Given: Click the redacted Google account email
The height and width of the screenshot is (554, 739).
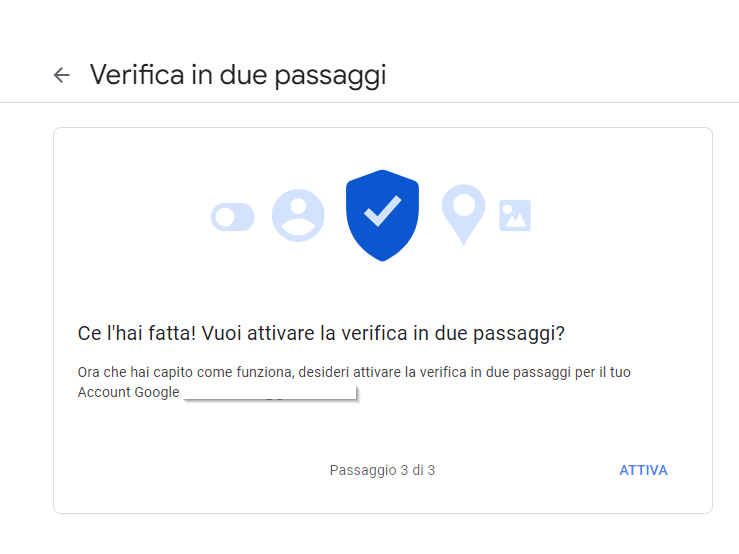Looking at the screenshot, I should [x=271, y=393].
